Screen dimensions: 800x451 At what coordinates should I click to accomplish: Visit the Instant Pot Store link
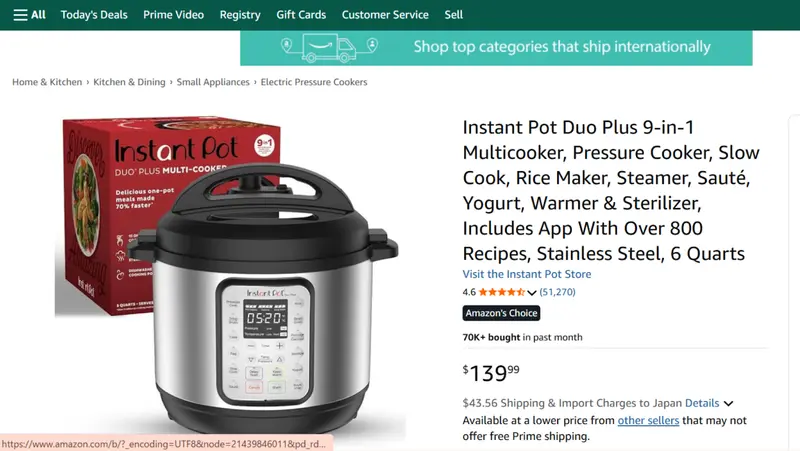(x=527, y=274)
